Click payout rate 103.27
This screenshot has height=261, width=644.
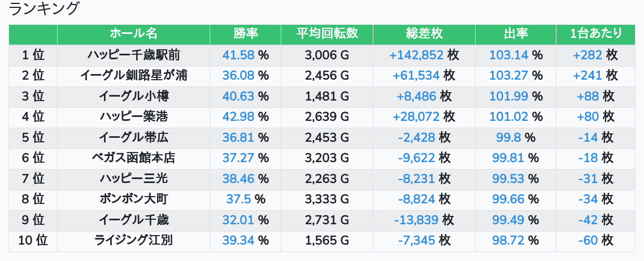click(x=508, y=76)
